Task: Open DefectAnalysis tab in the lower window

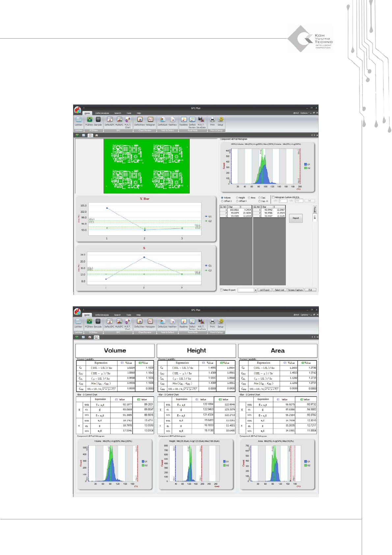Action: point(102,315)
